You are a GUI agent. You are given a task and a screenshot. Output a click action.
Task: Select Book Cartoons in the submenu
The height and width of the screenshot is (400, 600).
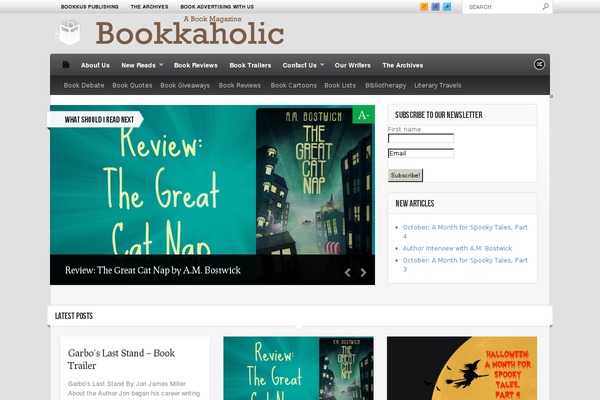(x=293, y=85)
